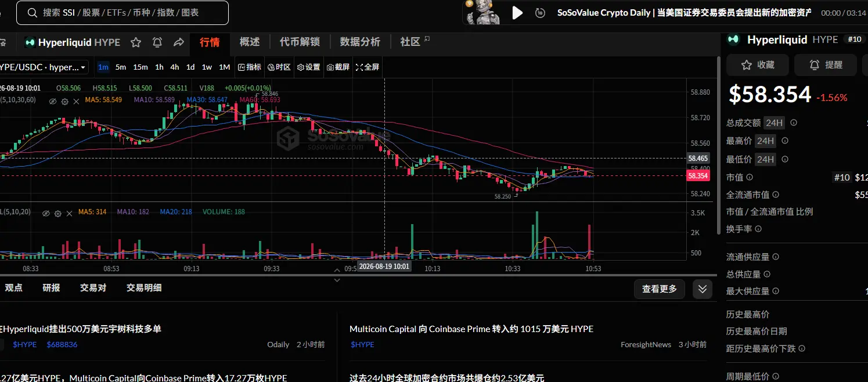Image resolution: width=868 pixels, height=382 pixels.
Task: Switch to 研报 tab below chart
Action: 51,287
